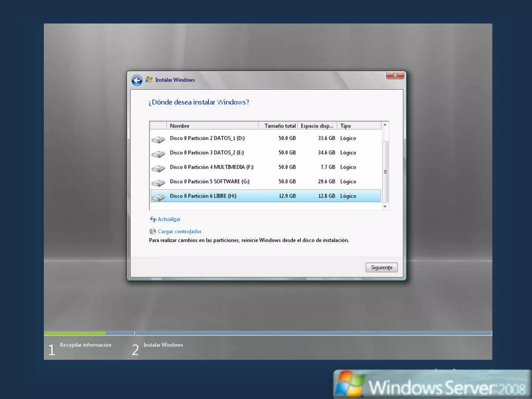Click drive icon for LIBRE (H:) partition
The width and height of the screenshot is (532, 399).
(x=158, y=197)
